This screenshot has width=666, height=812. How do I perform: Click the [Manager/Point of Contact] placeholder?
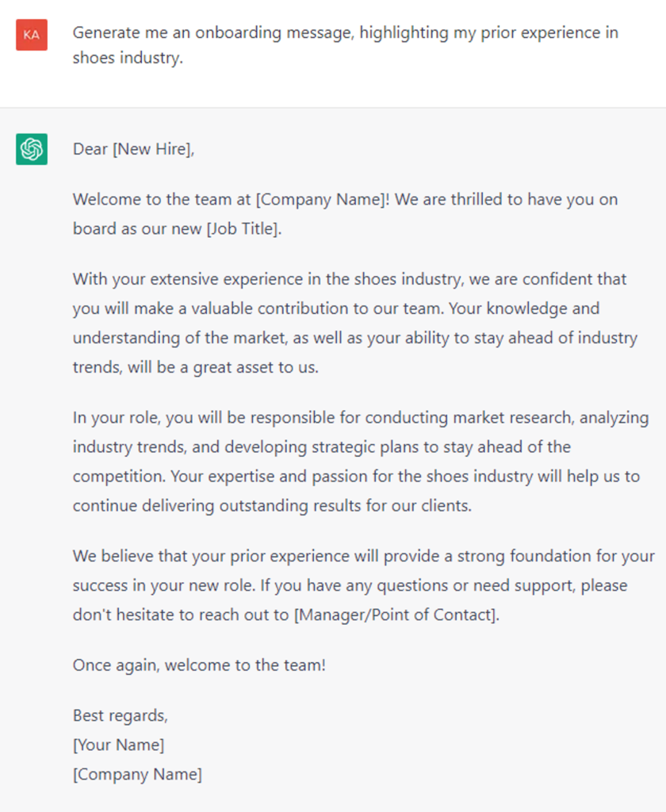point(396,615)
